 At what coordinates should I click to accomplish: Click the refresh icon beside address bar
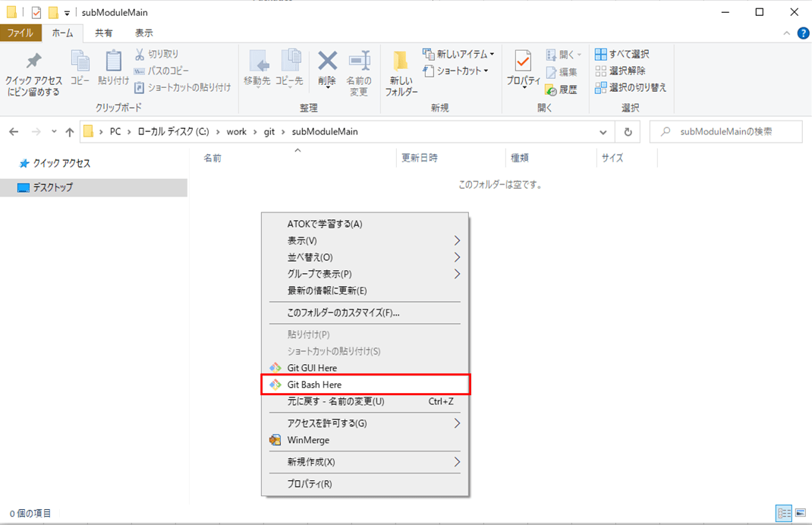point(628,132)
